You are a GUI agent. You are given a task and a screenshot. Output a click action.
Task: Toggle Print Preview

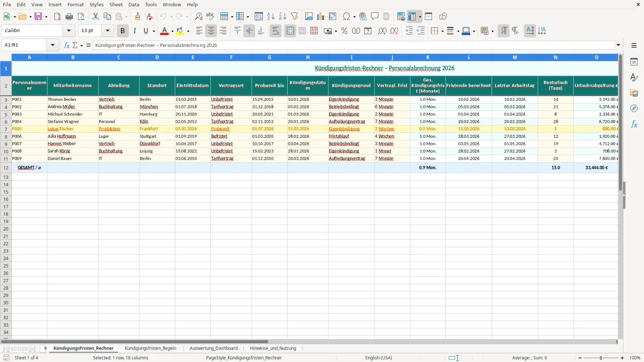[81, 17]
